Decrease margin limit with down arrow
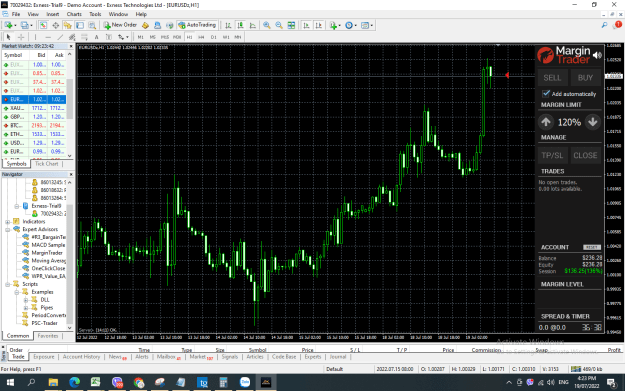Screen dimensions: 625x391 593,122
